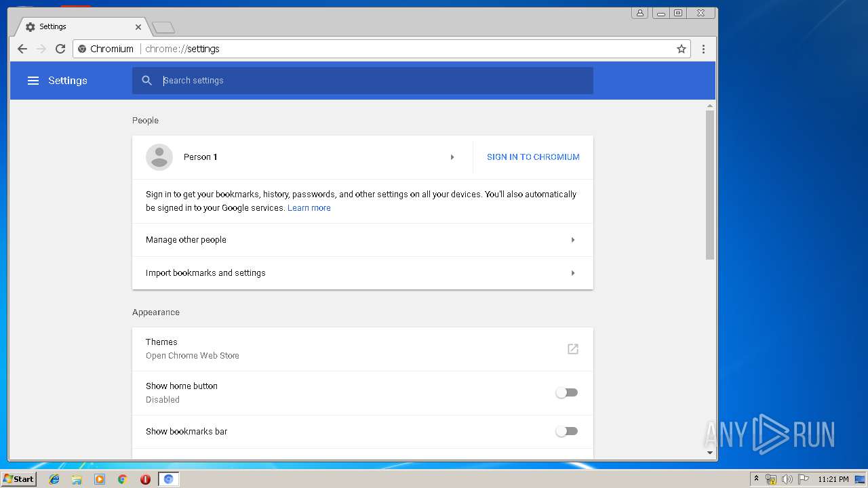Launch Internet Explorer from the taskbar
Viewport: 868px width, 488px height.
(54, 479)
